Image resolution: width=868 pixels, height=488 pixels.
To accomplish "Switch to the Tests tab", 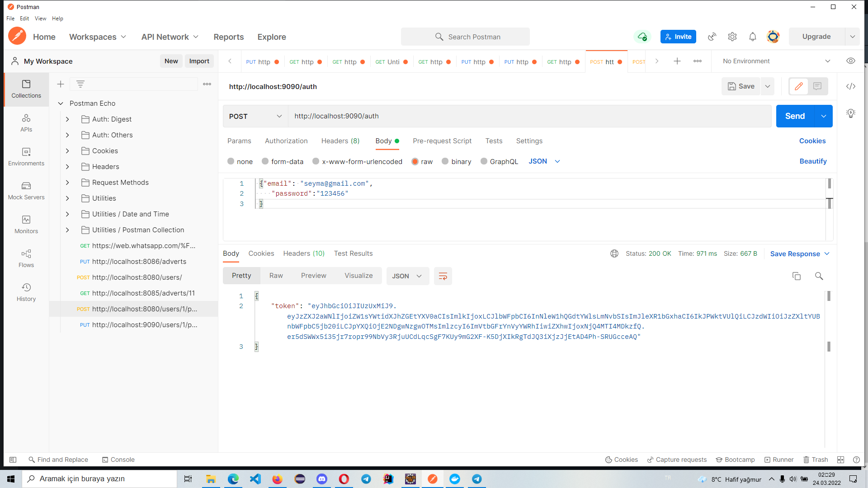I will click(x=494, y=141).
